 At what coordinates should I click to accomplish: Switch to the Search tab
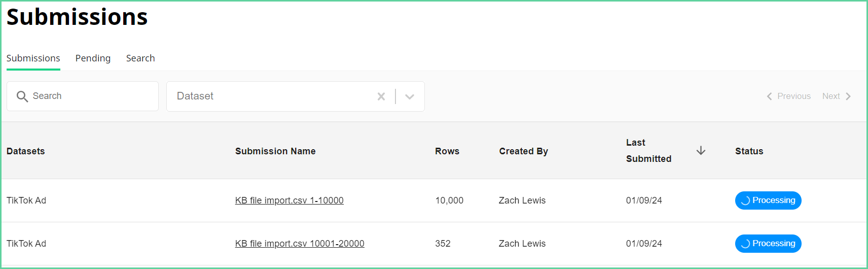point(140,58)
